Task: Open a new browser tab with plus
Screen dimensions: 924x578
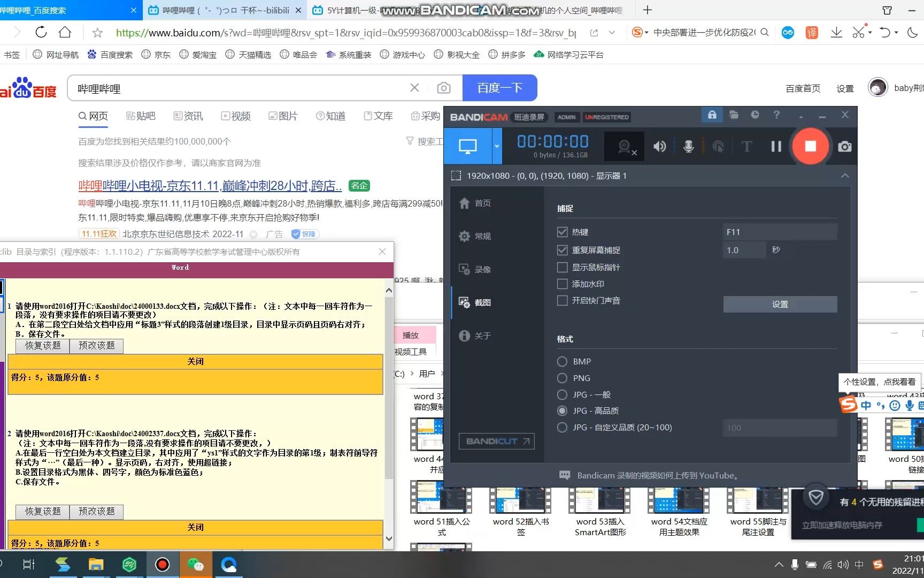Action: [648, 10]
